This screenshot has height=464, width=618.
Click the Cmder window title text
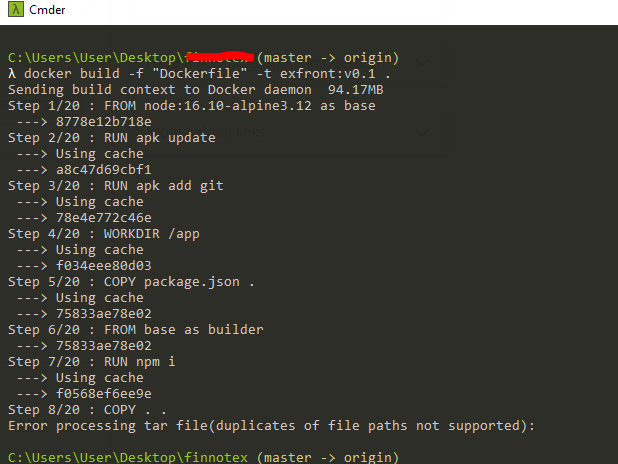(x=47, y=10)
